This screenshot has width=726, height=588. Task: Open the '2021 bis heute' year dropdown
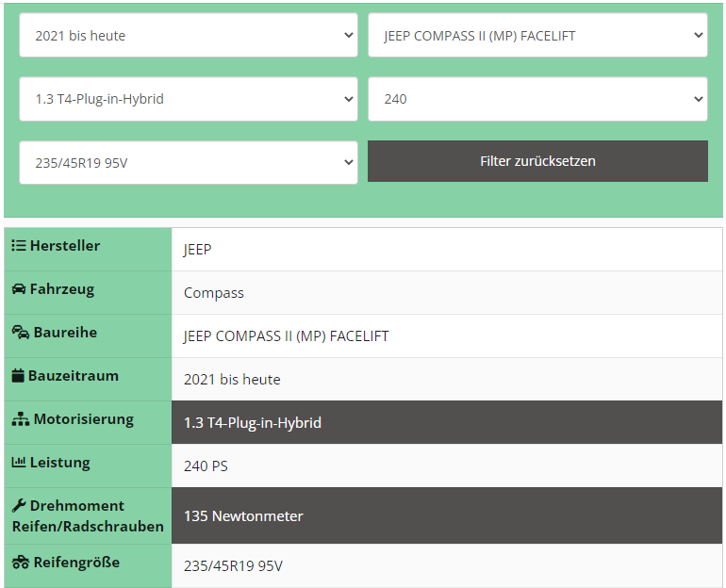[x=189, y=36]
